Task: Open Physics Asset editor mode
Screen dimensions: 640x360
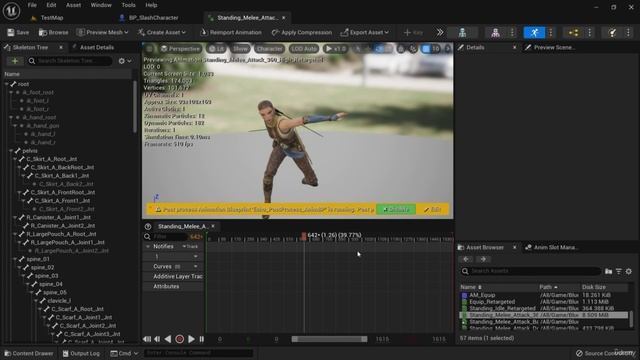Action: (x=612, y=32)
